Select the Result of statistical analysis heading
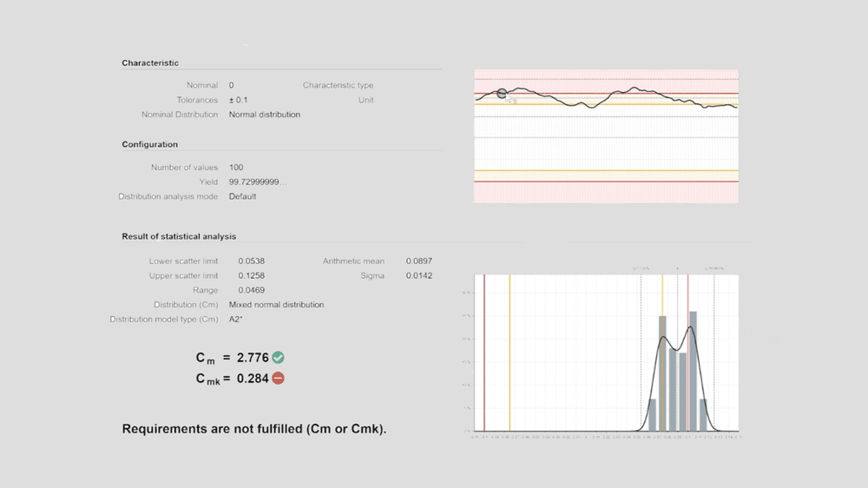 pyautogui.click(x=179, y=236)
